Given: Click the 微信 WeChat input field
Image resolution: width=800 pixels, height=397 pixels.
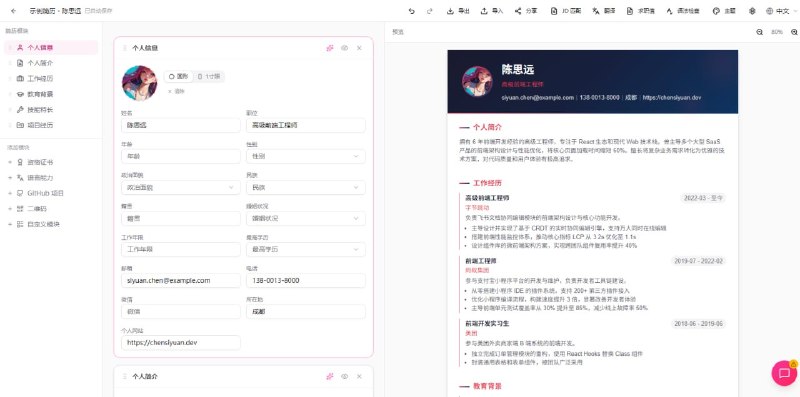Looking at the screenshot, I should tap(181, 312).
